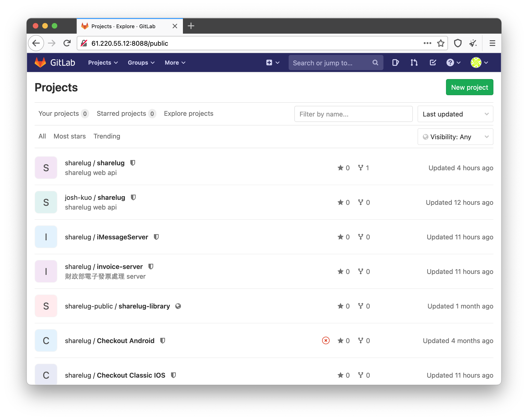Click fork count 1 on sharelug / sharelug row

[x=364, y=168]
